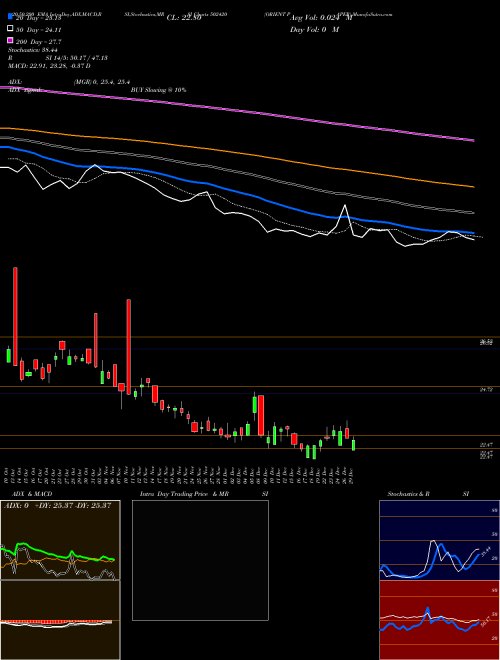Click the 'MACD: 22.91, 23.28, -0.37 D' line

[49, 66]
